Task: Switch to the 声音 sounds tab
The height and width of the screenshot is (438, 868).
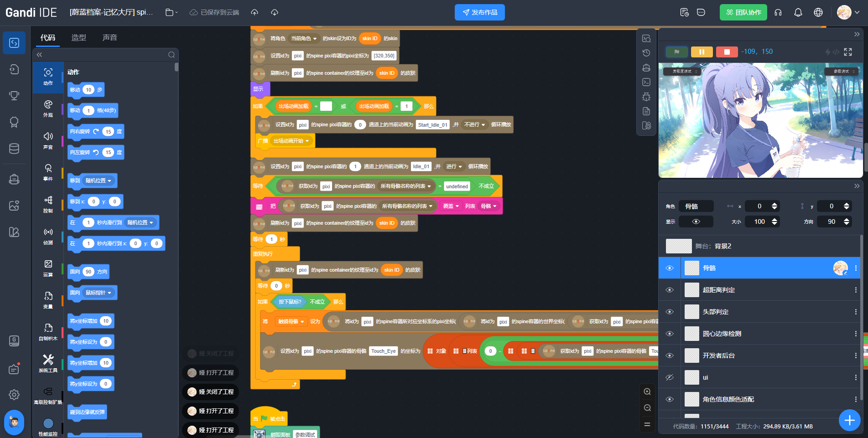Action: coord(109,38)
